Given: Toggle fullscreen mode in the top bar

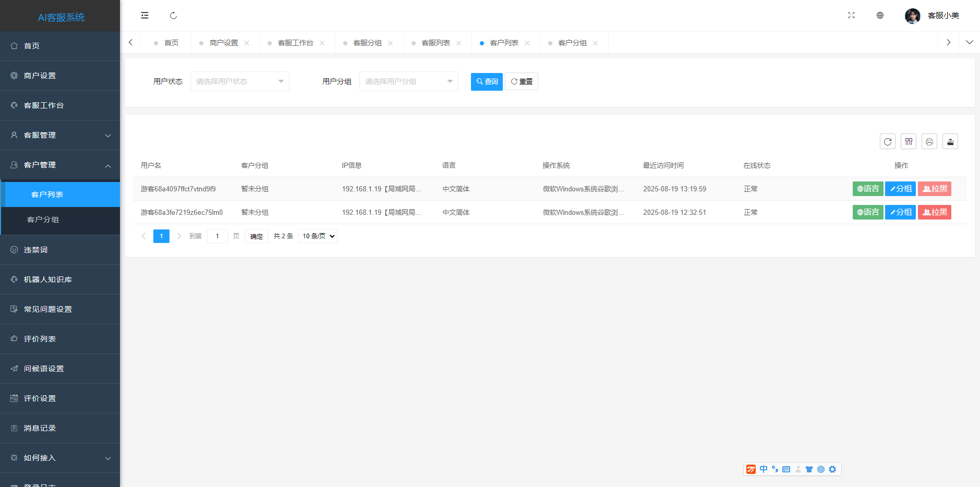Looking at the screenshot, I should tap(851, 16).
